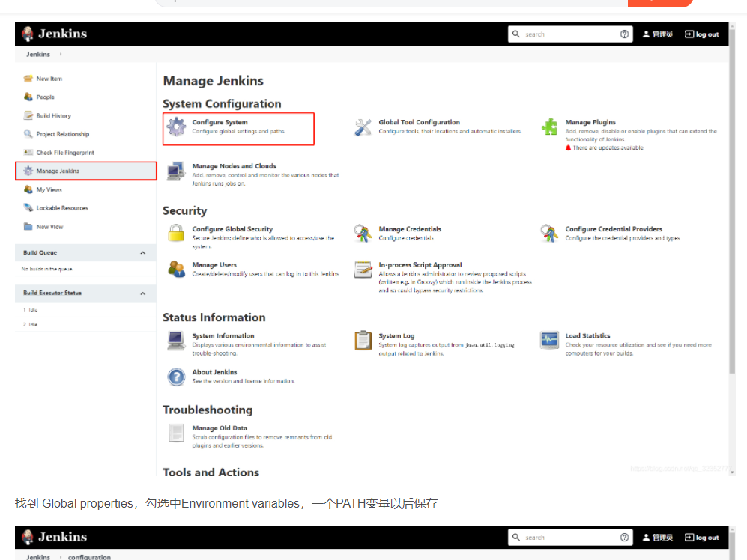Click the Global Tool Configuration wrench icon
The width and height of the screenshot is (747, 560).
pos(363,127)
